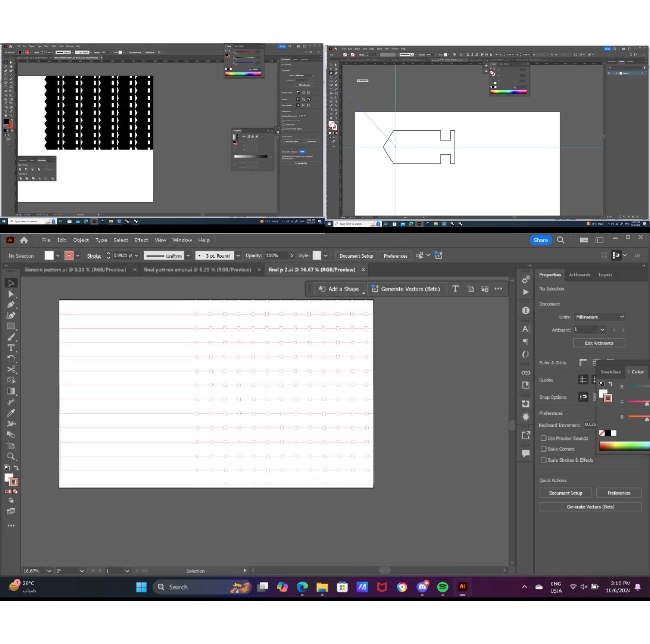
Task: Enable Scale Corners checkbox
Action: click(x=543, y=449)
